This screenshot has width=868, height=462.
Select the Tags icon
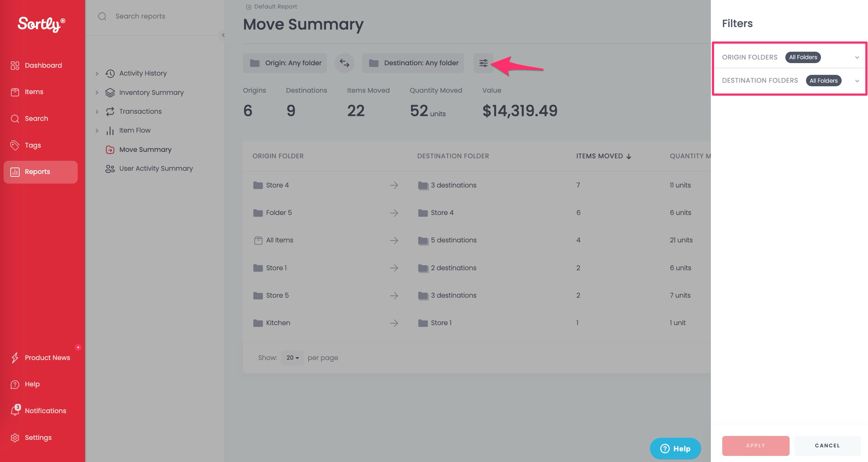tap(15, 145)
